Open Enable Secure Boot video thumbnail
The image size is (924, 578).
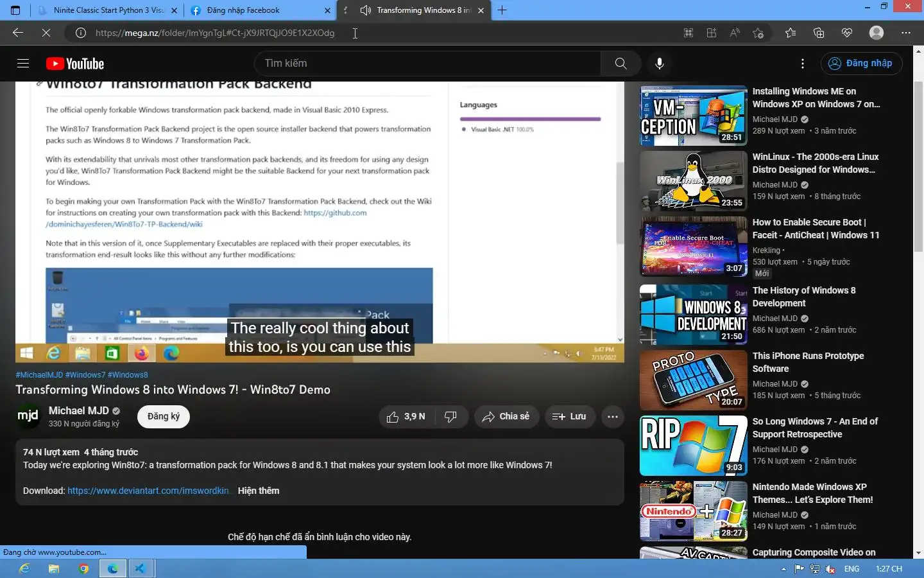point(694,247)
